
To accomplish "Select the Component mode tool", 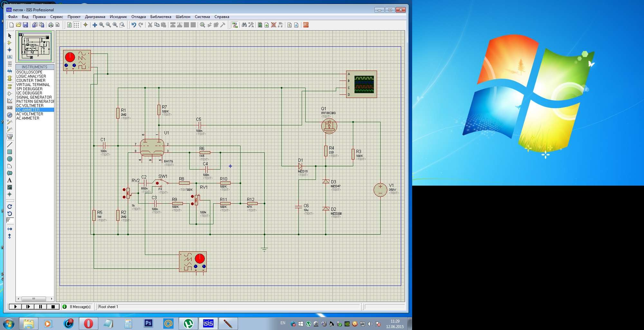I will (x=10, y=43).
